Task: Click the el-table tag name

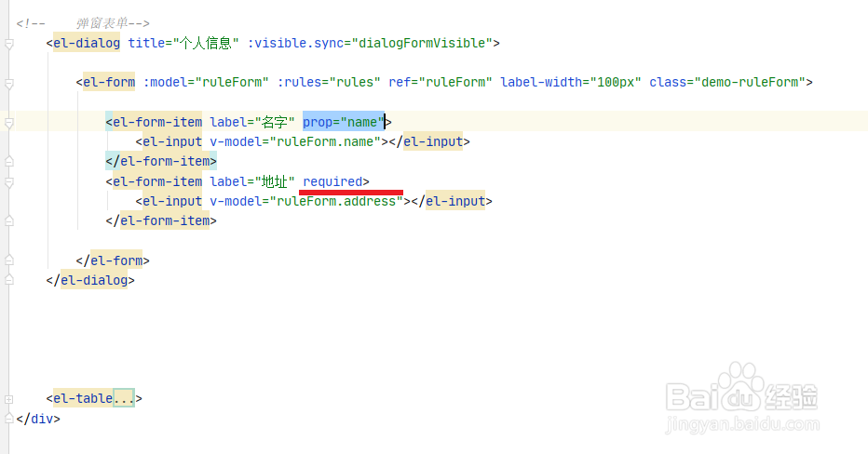Action: click(x=83, y=398)
